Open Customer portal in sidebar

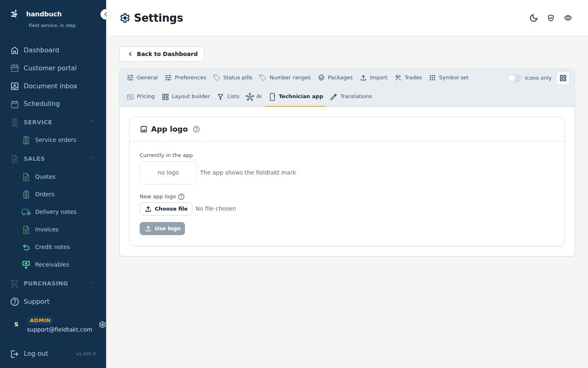coord(53,68)
